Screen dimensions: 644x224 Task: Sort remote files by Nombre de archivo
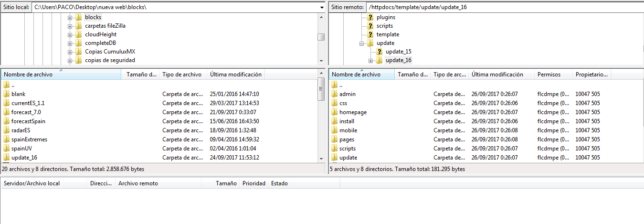pyautogui.click(x=362, y=75)
